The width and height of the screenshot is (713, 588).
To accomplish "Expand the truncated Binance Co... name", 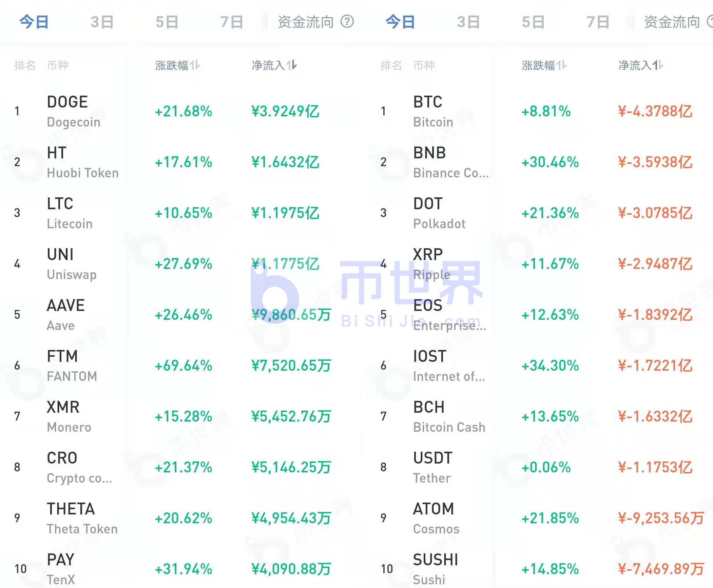I will tap(450, 173).
